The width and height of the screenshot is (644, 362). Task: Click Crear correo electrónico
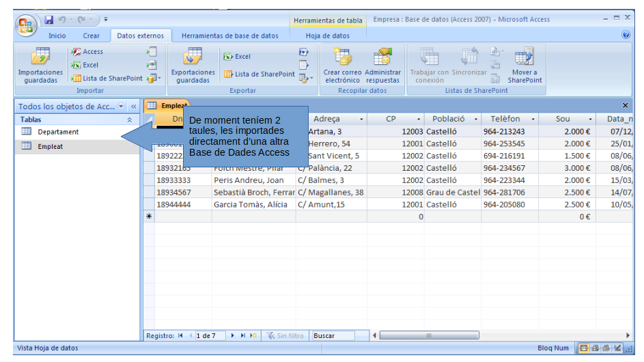[342, 66]
